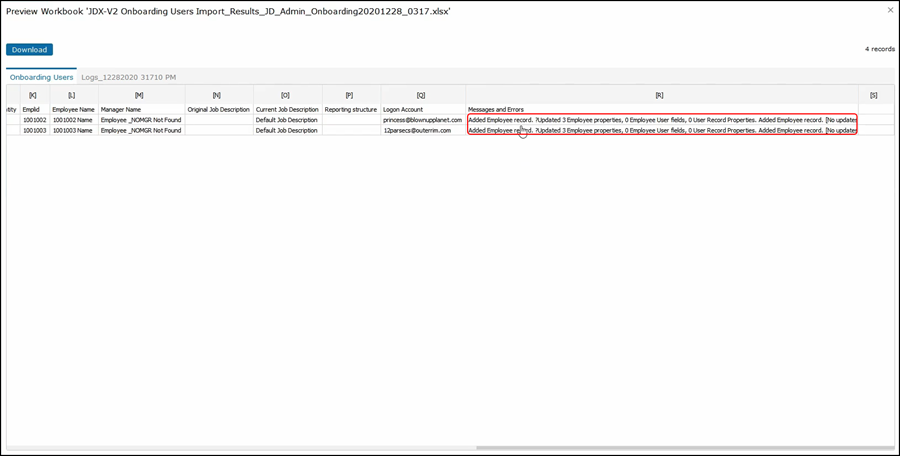
Task: Close the Preview Workbook dialog
Action: click(x=890, y=10)
